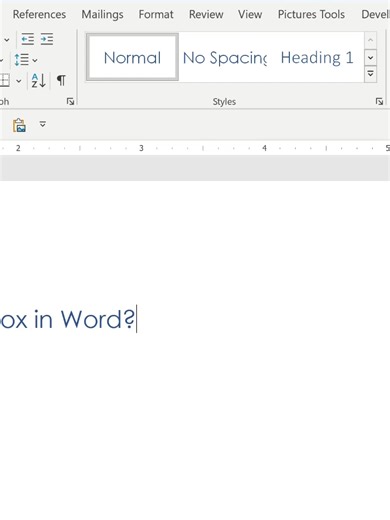
Task: Apply the No Spacing style
Action: (x=225, y=57)
